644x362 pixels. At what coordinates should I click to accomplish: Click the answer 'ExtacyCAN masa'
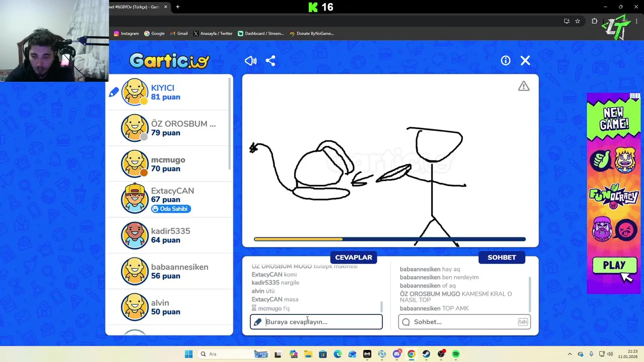275,299
